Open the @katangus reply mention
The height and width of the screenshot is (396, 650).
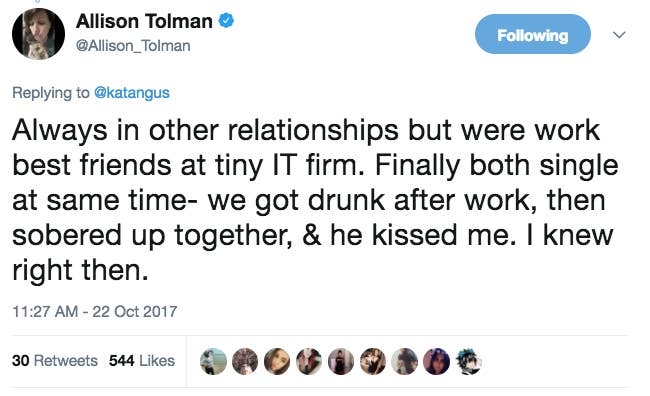pyautogui.click(x=132, y=92)
